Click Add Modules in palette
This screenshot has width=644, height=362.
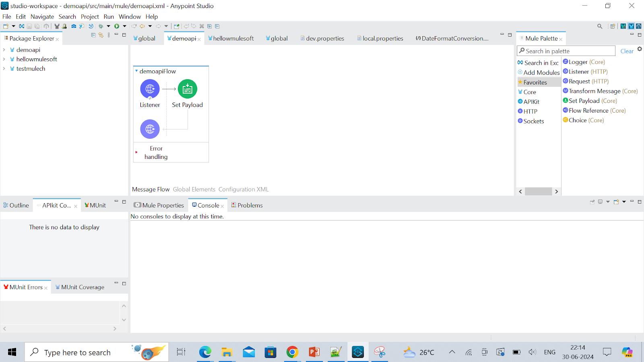pyautogui.click(x=539, y=72)
